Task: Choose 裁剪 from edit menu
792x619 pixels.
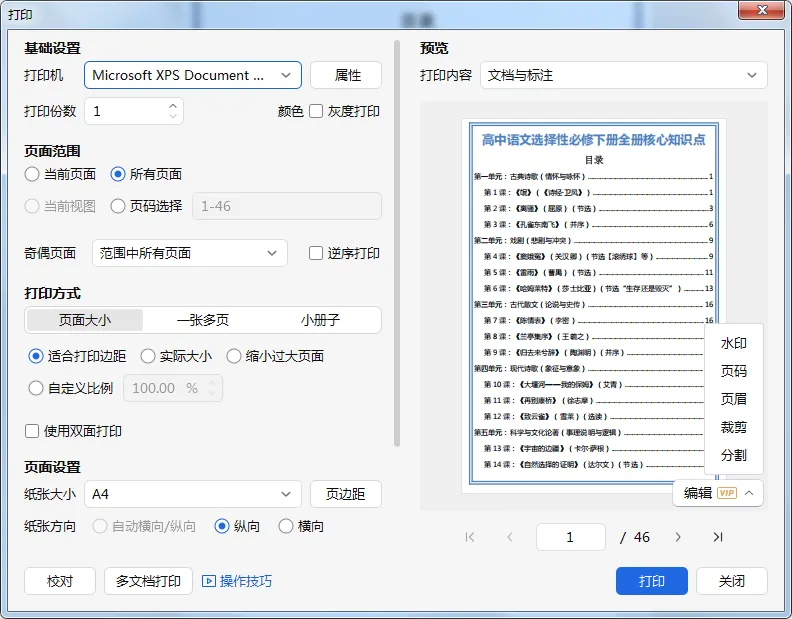Action: (733, 427)
